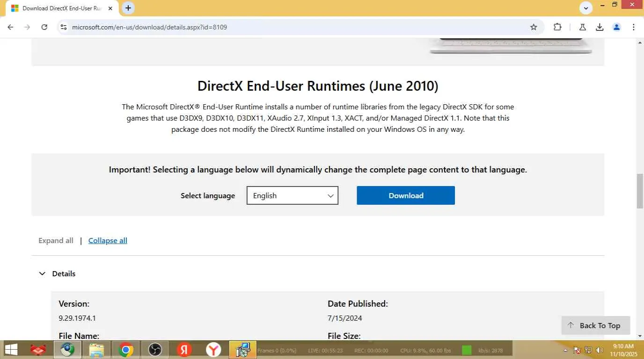Image resolution: width=644 pixels, height=359 pixels.
Task: Open the tab search dropdown
Action: pyautogui.click(x=586, y=8)
